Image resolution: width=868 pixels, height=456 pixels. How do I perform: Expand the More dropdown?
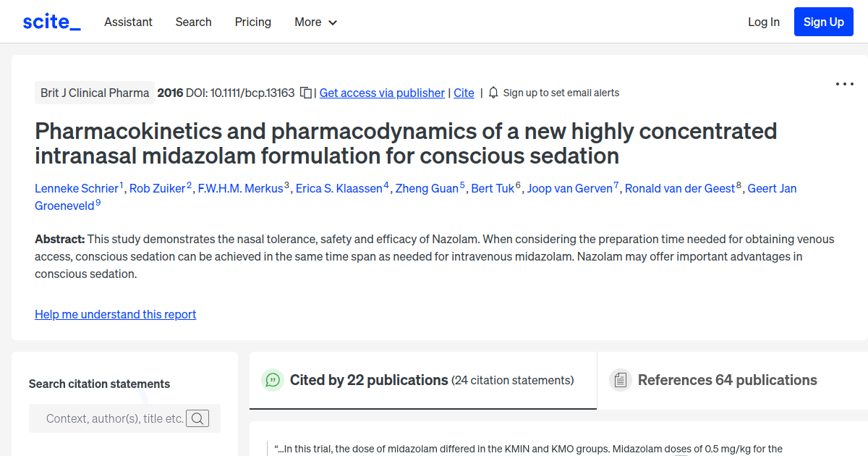pyautogui.click(x=315, y=22)
